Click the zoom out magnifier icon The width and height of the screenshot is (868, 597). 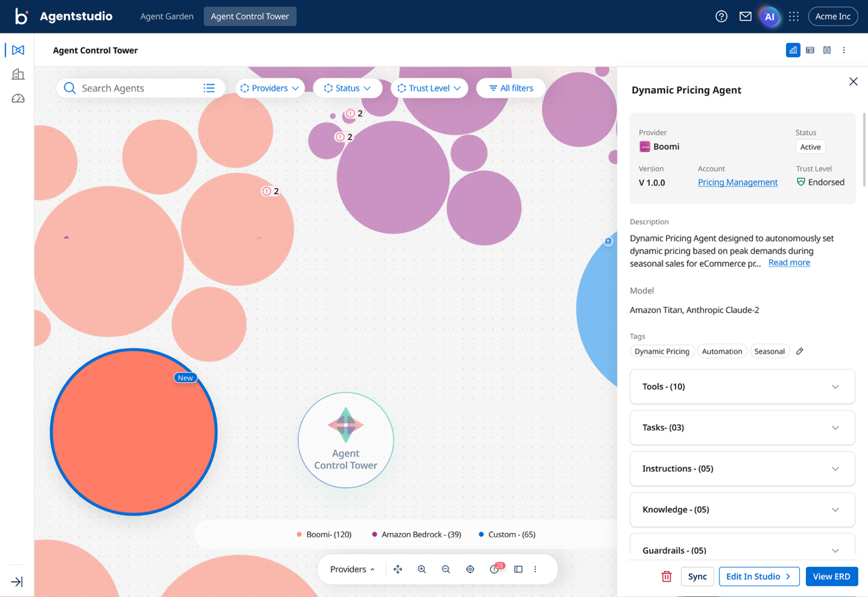tap(446, 569)
